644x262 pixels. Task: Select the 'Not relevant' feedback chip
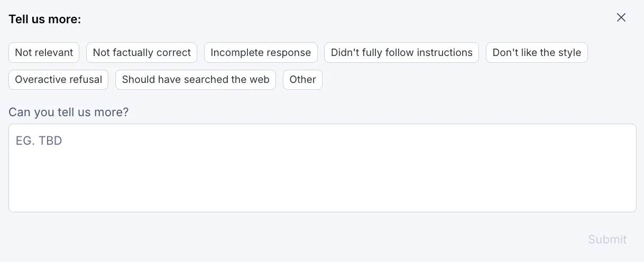click(44, 53)
